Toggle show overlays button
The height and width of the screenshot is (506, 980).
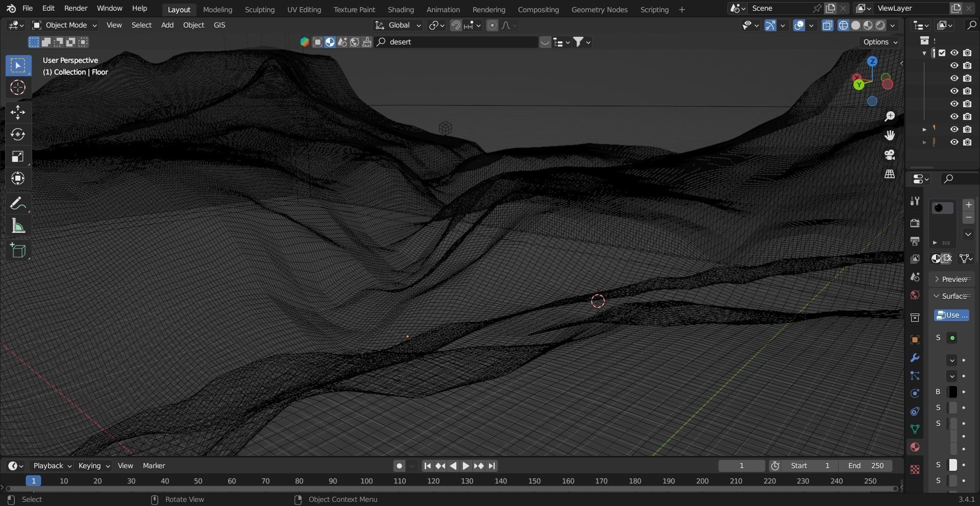coord(799,26)
